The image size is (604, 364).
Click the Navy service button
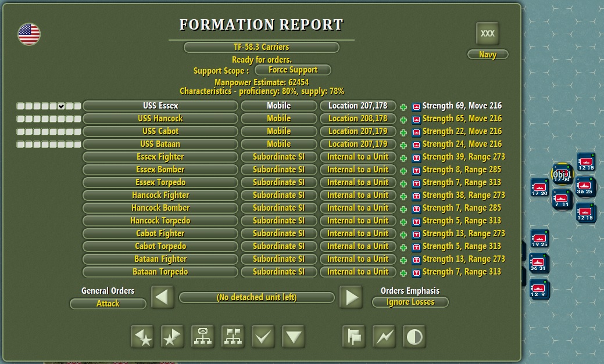(488, 55)
